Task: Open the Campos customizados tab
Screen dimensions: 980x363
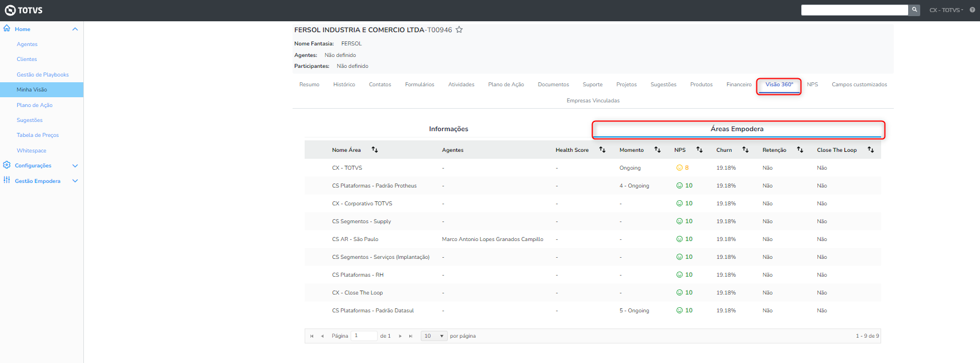Action: [859, 85]
